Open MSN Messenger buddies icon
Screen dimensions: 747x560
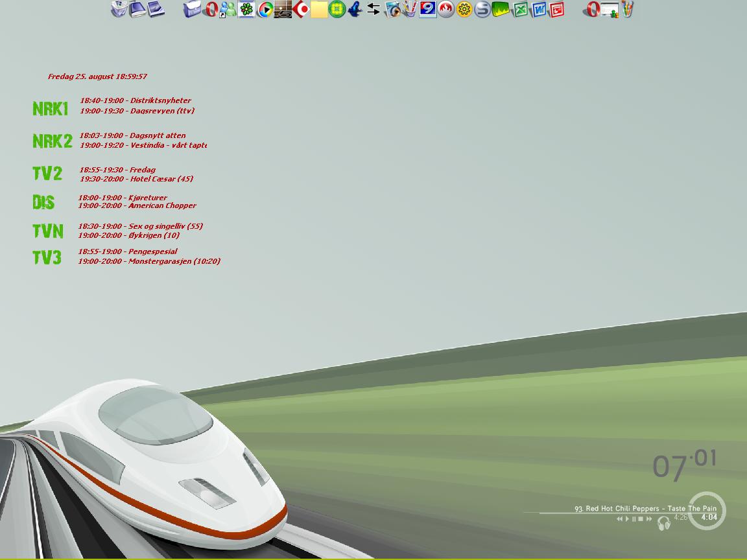(228, 10)
